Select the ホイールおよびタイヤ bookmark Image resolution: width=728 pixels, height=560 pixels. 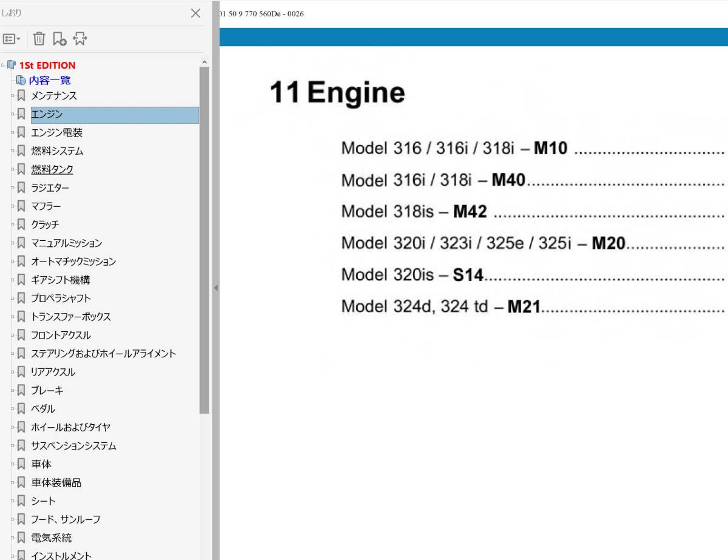(71, 427)
